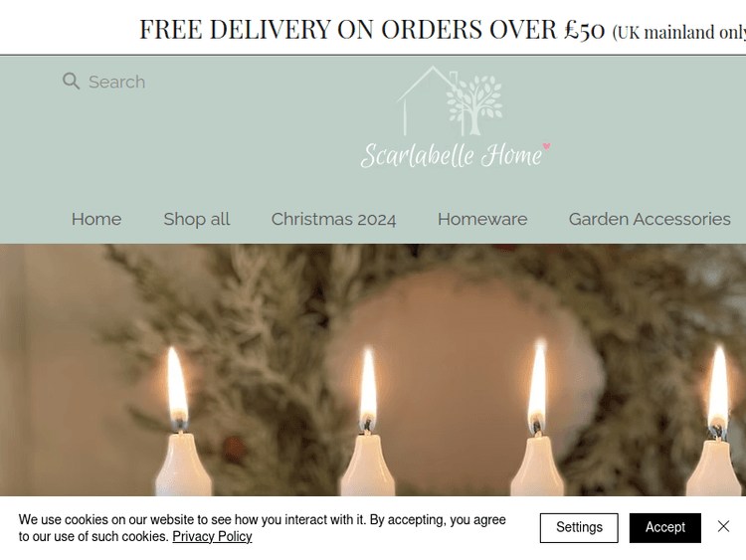Open the Christmas 2024 category
This screenshot has height=560, width=746.
tap(333, 220)
